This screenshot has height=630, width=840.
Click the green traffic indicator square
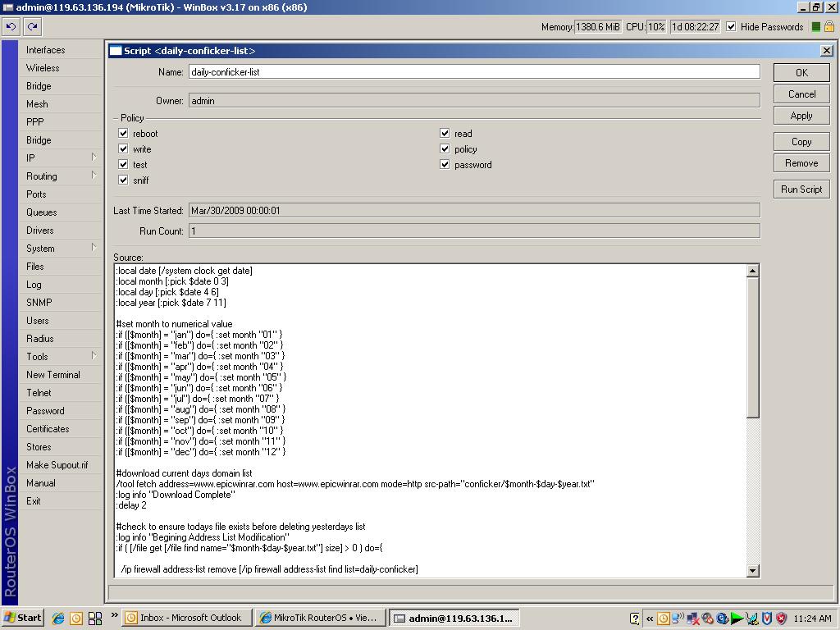(x=816, y=27)
